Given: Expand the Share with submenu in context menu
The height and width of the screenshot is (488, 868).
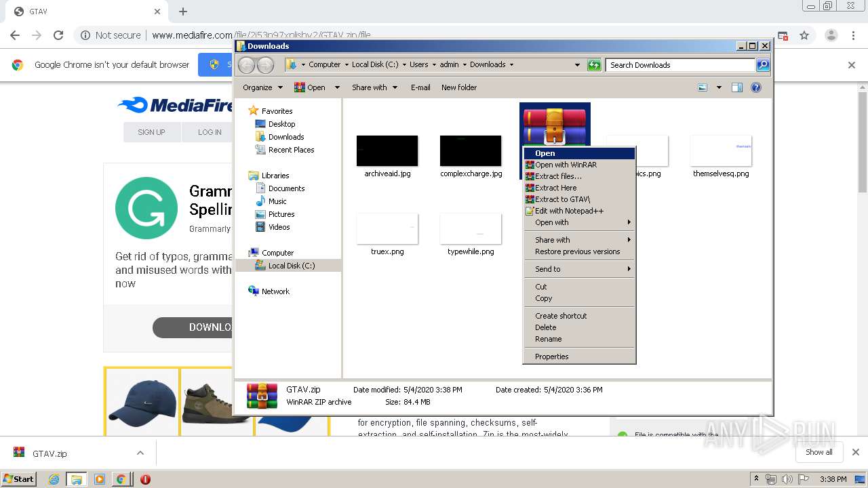Looking at the screenshot, I should [x=579, y=240].
